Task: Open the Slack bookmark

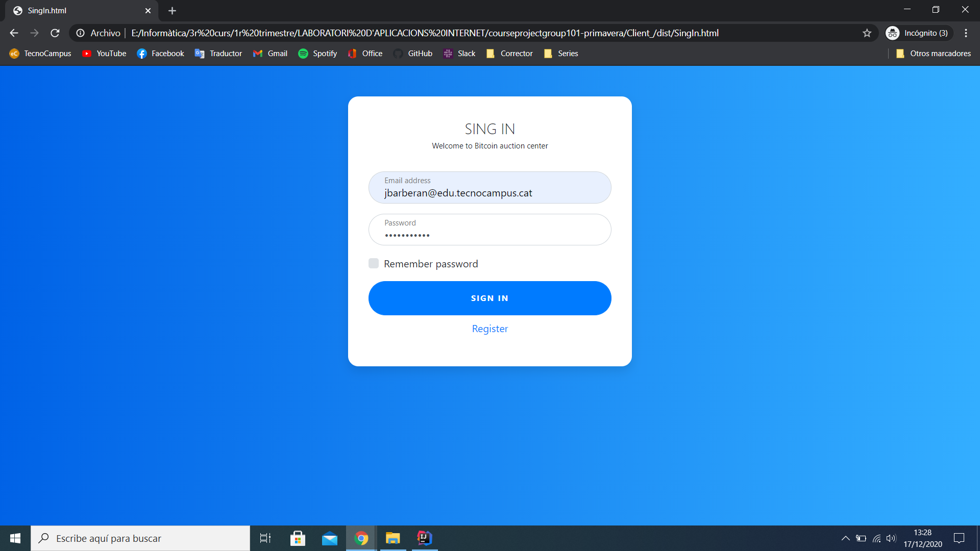Action: (x=459, y=53)
